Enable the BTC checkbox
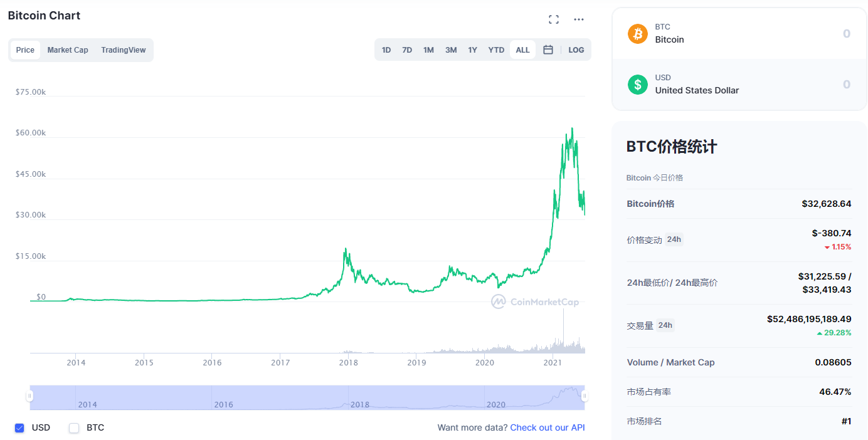Screen dimensions: 868x440 click(x=74, y=428)
